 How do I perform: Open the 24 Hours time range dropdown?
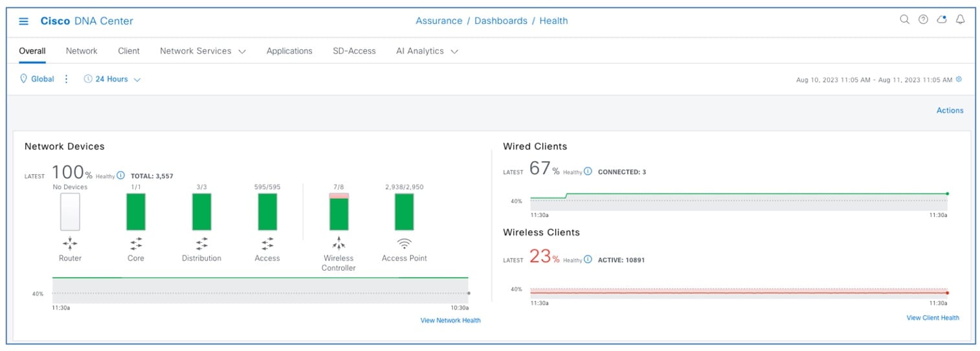point(112,79)
